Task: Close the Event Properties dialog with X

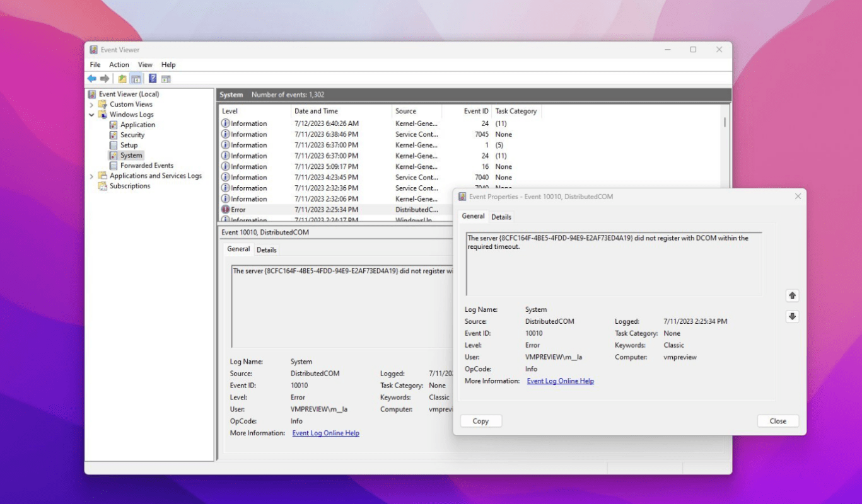Action: pos(798,197)
